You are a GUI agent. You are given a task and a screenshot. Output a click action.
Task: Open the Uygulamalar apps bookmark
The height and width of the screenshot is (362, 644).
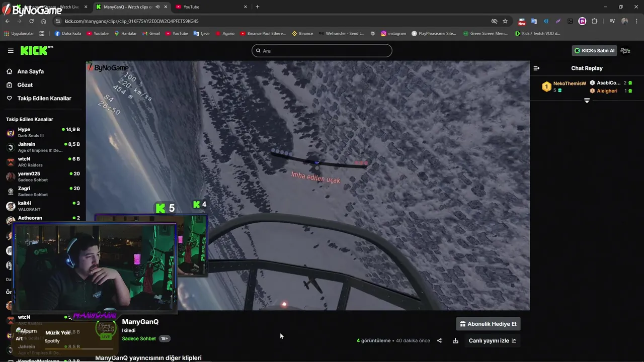coord(19,34)
